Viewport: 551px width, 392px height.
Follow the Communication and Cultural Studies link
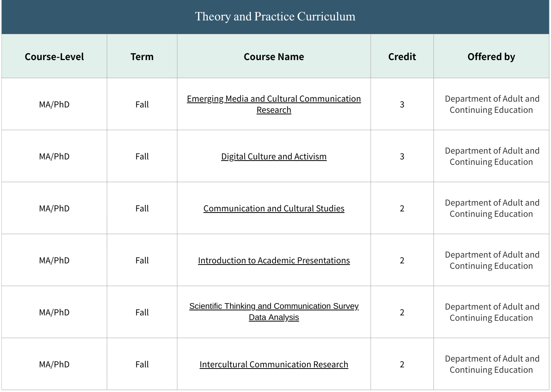[x=274, y=209]
